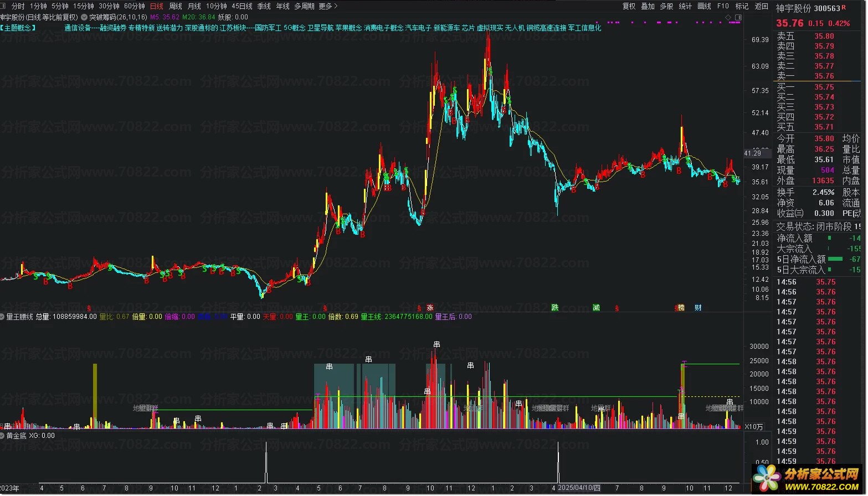Viewport: 868px width, 496px height.
Task: Click the 收益(三) 0.300 row
Action: coord(805,213)
